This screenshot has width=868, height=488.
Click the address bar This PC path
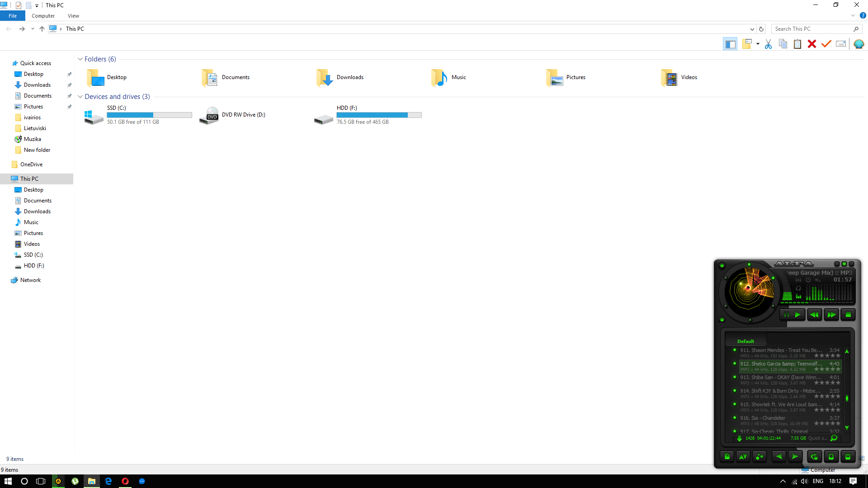coord(75,28)
